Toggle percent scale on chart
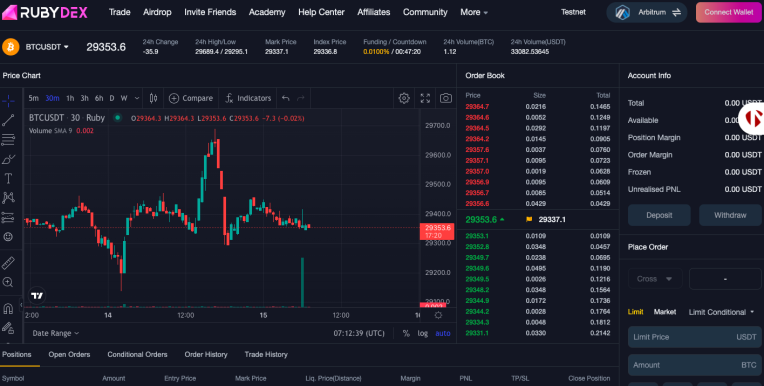Viewport: 764px width, 386px height. (406, 333)
